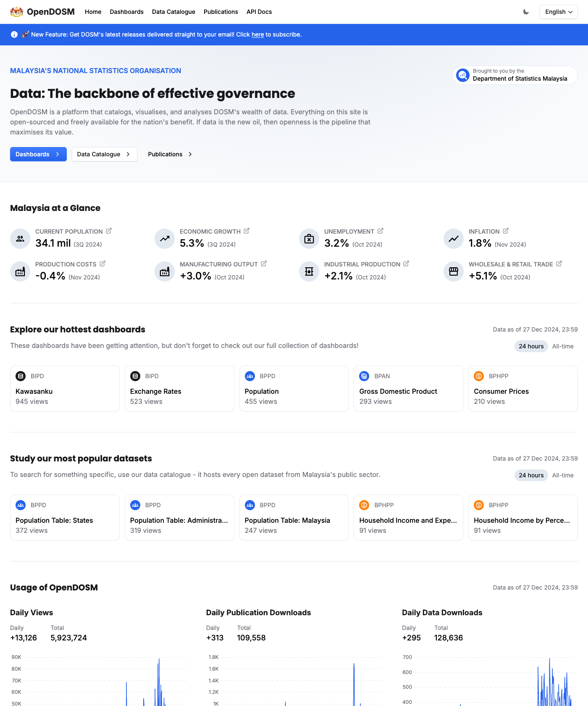Click the Current Population people icon
The width and height of the screenshot is (588, 706).
(x=20, y=239)
